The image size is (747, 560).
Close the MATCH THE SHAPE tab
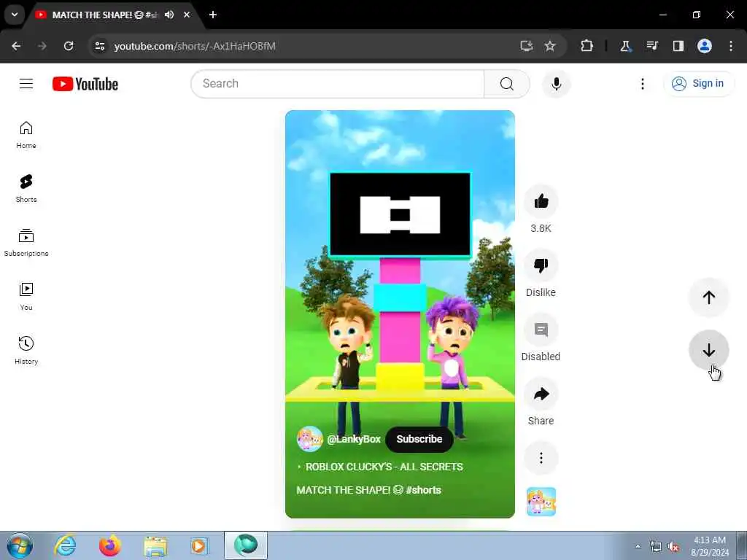[187, 15]
